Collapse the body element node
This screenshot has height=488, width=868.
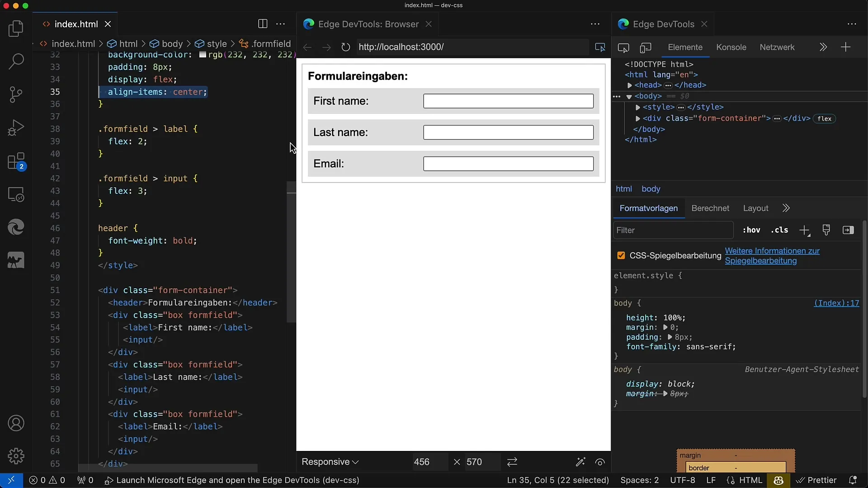[x=629, y=96]
